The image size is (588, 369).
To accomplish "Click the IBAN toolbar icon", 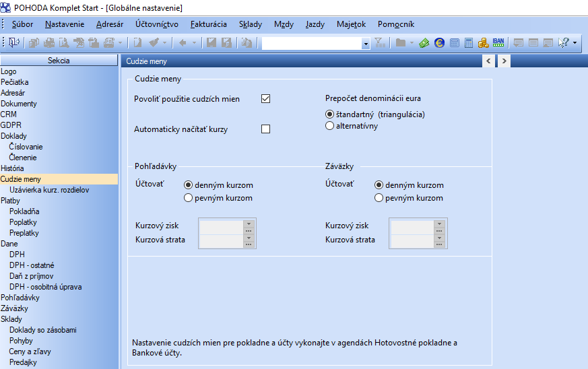I will [x=498, y=42].
